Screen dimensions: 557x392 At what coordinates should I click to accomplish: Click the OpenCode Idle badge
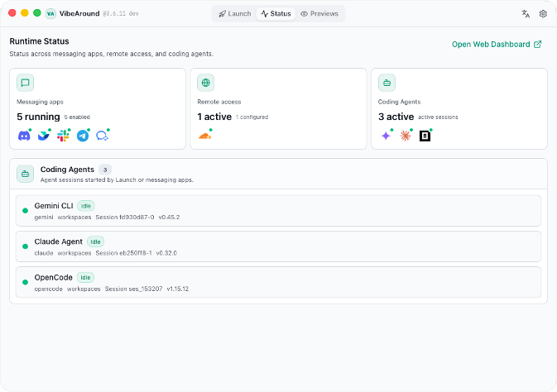[85, 278]
